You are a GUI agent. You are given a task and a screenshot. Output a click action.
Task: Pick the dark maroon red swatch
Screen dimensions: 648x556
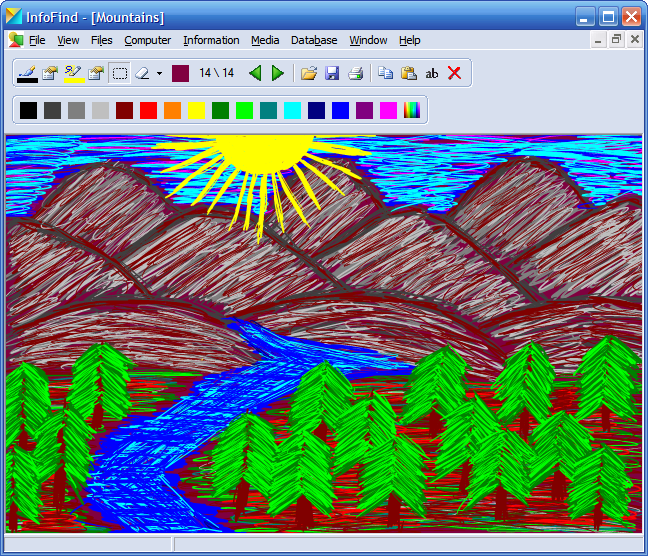click(124, 110)
